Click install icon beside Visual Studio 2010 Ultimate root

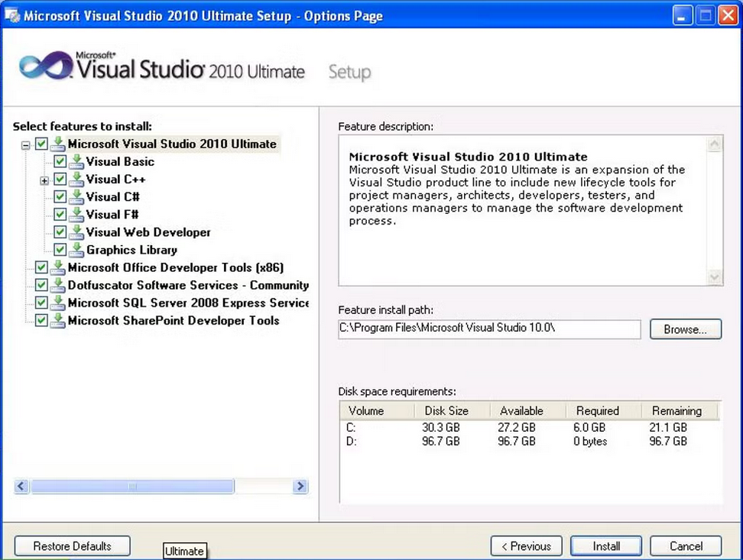(x=58, y=144)
